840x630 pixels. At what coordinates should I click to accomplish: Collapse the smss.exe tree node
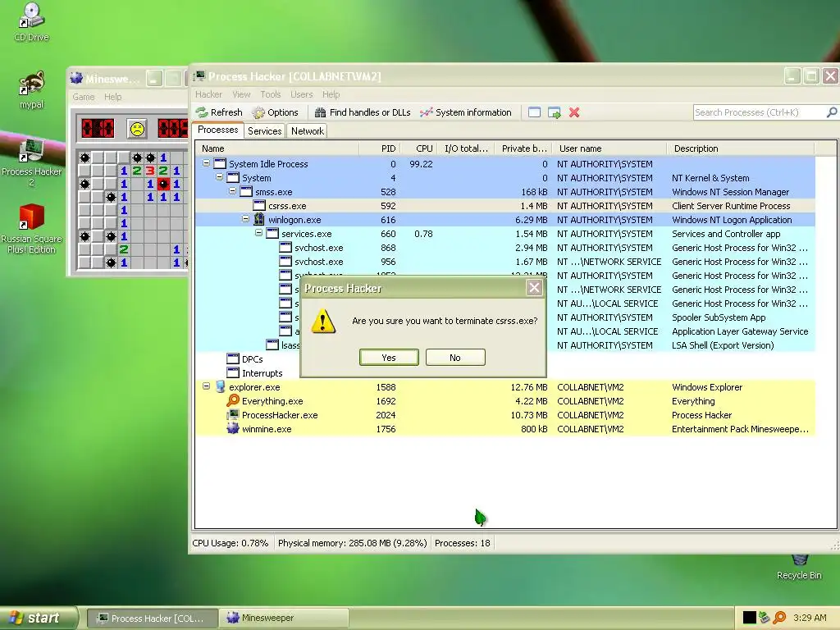232,191
